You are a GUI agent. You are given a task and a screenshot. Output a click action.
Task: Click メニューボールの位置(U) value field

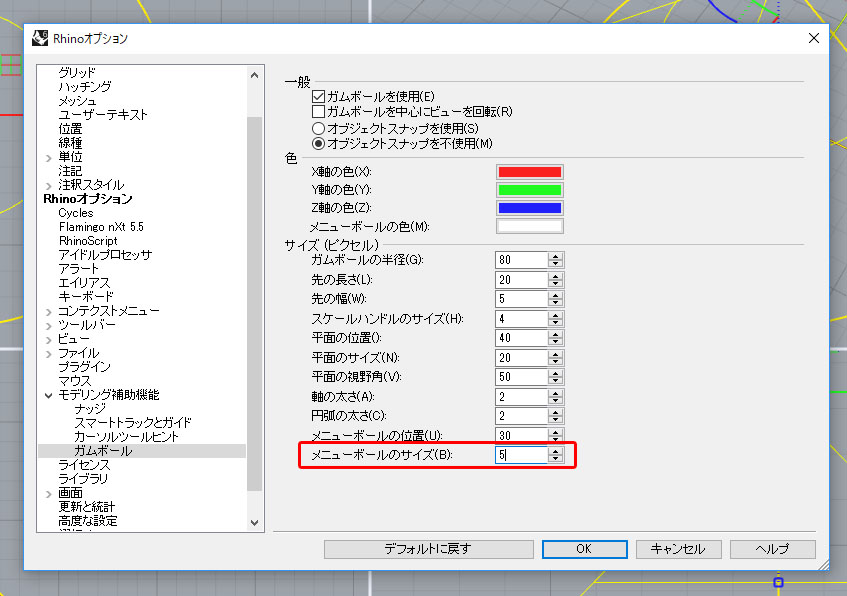pos(521,436)
